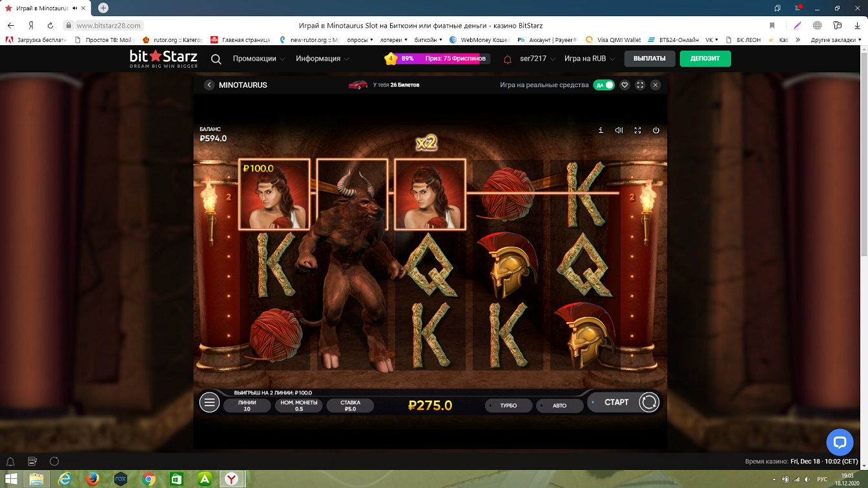The image size is (868, 488).
Task: Open browser downloads icon
Action: pos(856,25)
